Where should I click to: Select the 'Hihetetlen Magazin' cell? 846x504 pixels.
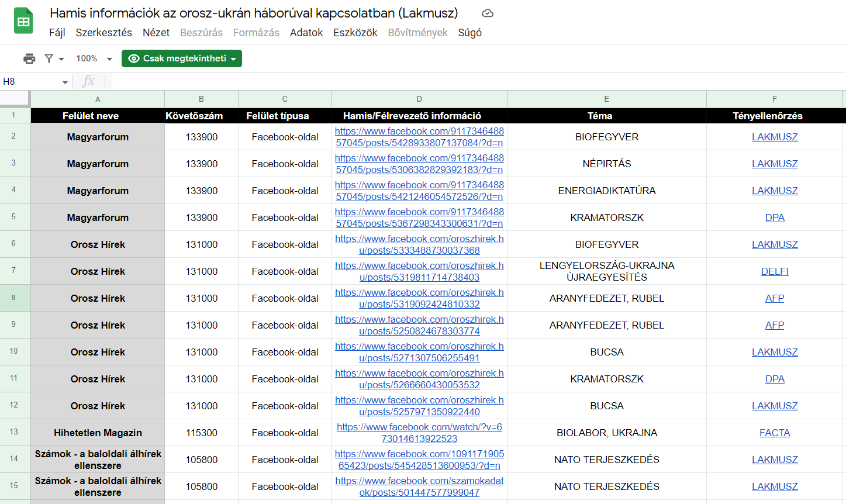click(x=98, y=433)
